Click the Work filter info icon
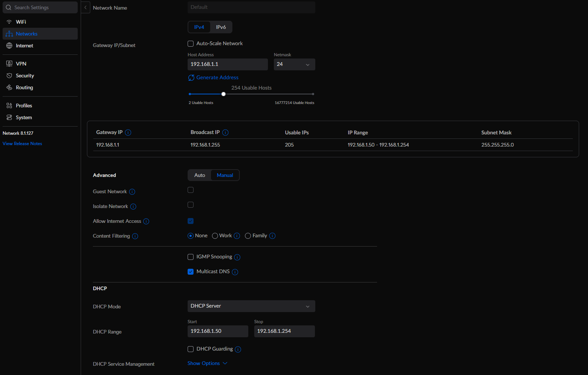 coord(237,236)
